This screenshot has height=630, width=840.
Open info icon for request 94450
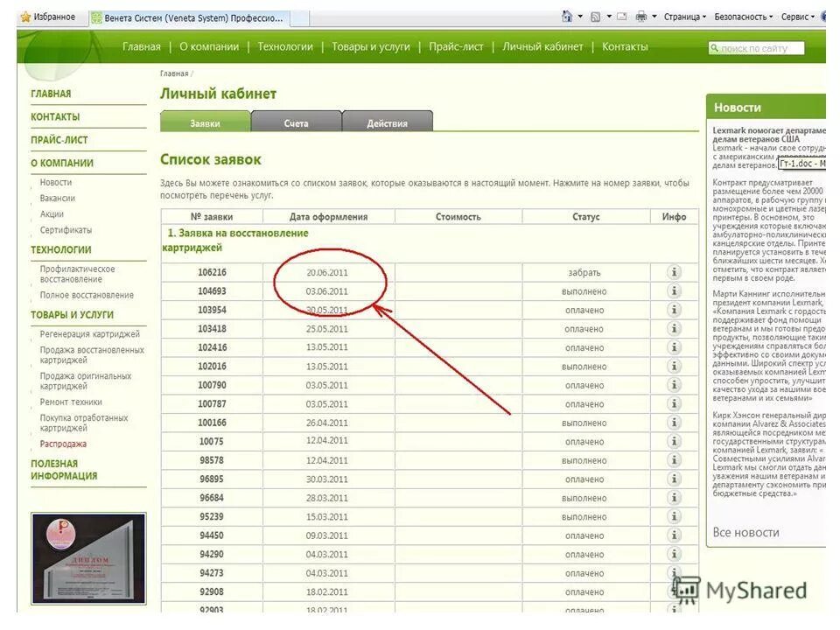coord(674,535)
